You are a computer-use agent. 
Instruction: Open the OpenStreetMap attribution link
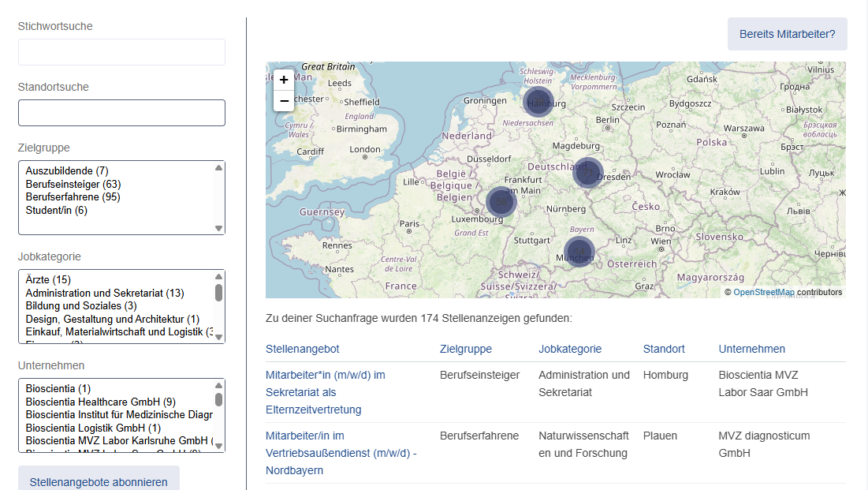(764, 292)
